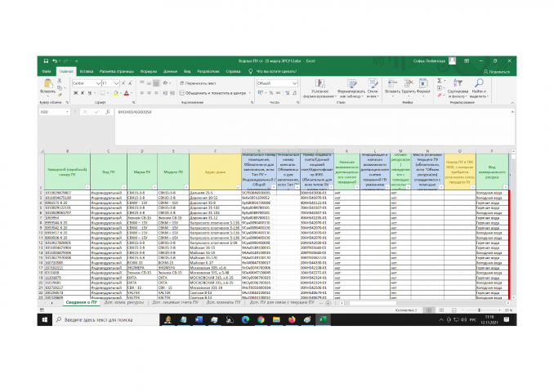The image size is (554, 392).
Task: Open Условное форматирование (Conditional Formatting)
Action: coord(319,89)
